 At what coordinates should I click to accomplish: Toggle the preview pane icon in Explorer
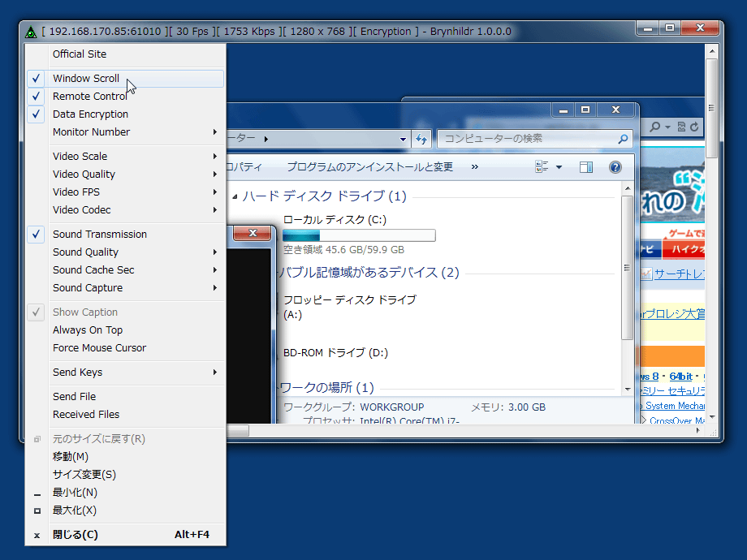point(585,167)
